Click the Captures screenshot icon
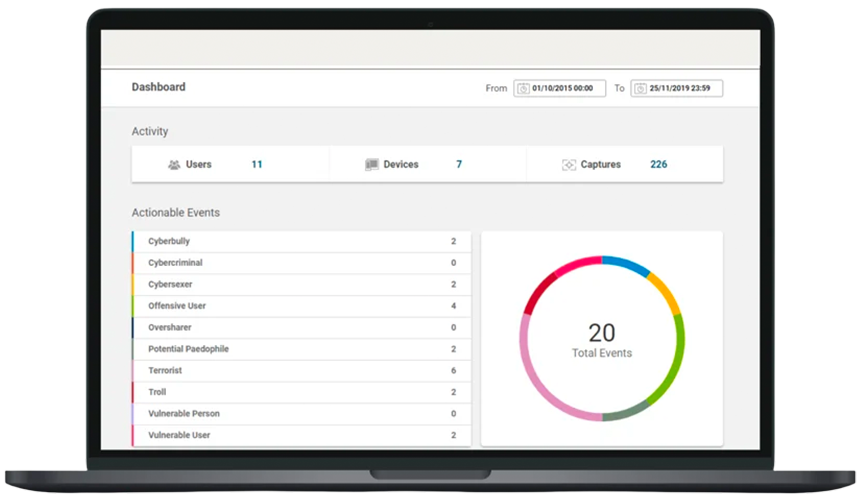 point(569,165)
